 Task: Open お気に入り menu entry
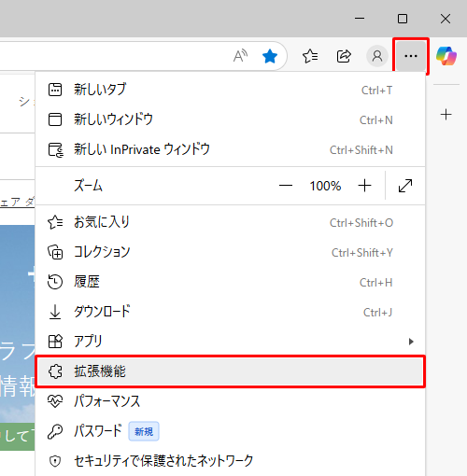pos(230,222)
